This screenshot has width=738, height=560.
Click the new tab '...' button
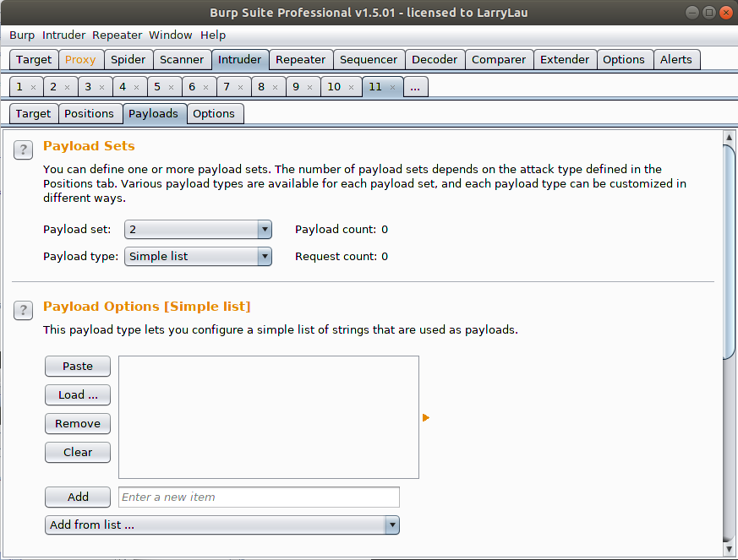point(415,87)
